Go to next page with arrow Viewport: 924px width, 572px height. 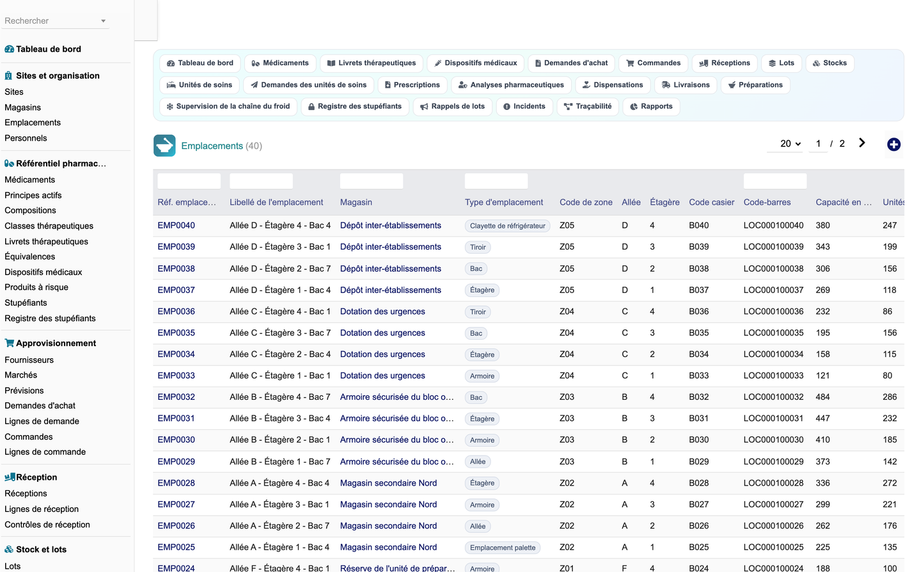pyautogui.click(x=862, y=143)
